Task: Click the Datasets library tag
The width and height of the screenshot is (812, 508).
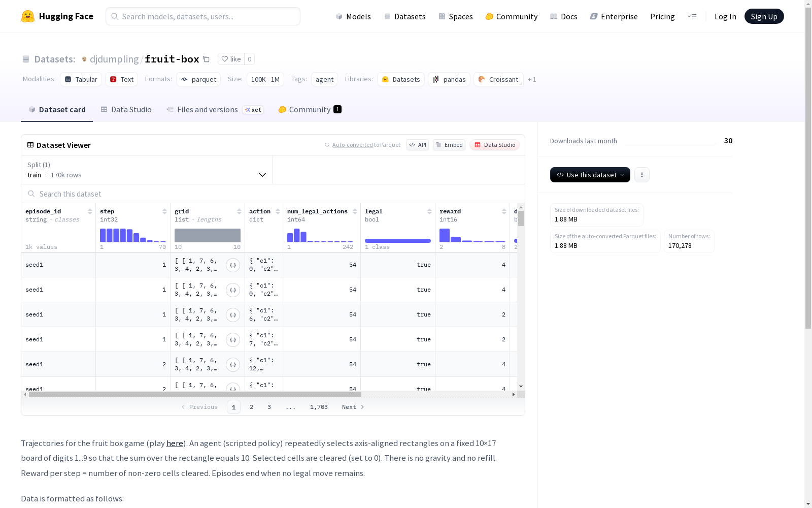Action: pos(401,79)
